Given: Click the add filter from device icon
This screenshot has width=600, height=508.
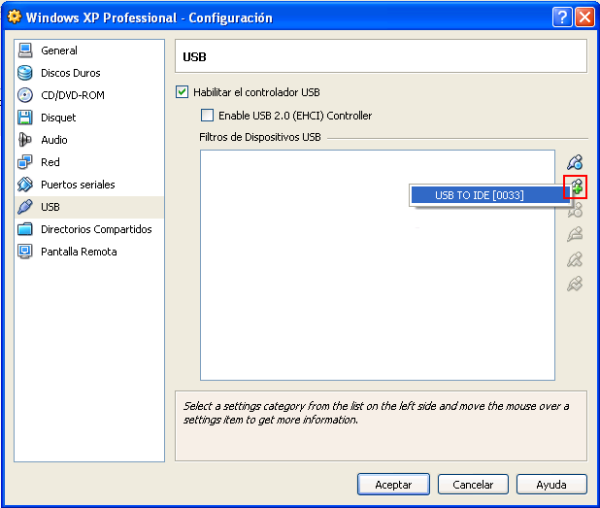Looking at the screenshot, I should coord(575,186).
